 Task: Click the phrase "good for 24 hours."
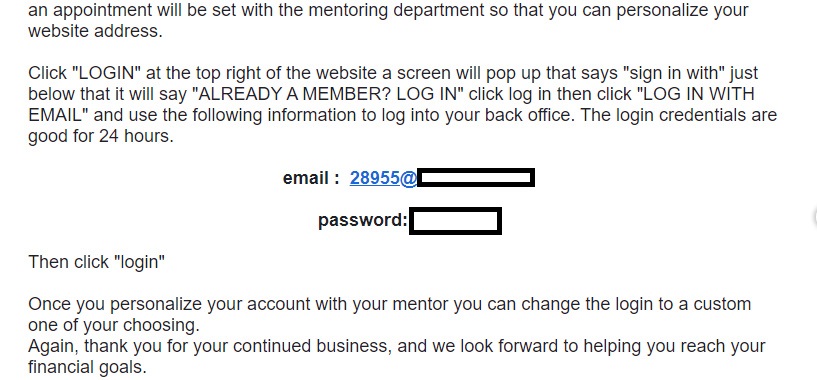click(x=101, y=137)
